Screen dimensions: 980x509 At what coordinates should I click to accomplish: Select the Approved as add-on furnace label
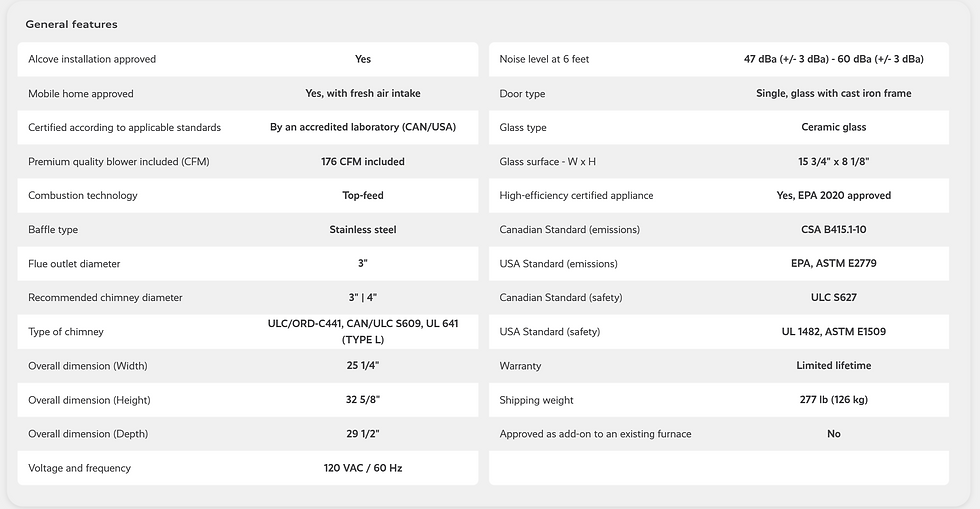595,434
